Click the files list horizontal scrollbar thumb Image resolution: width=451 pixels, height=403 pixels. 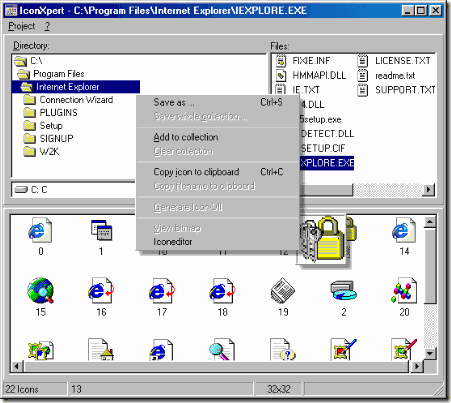click(326, 190)
